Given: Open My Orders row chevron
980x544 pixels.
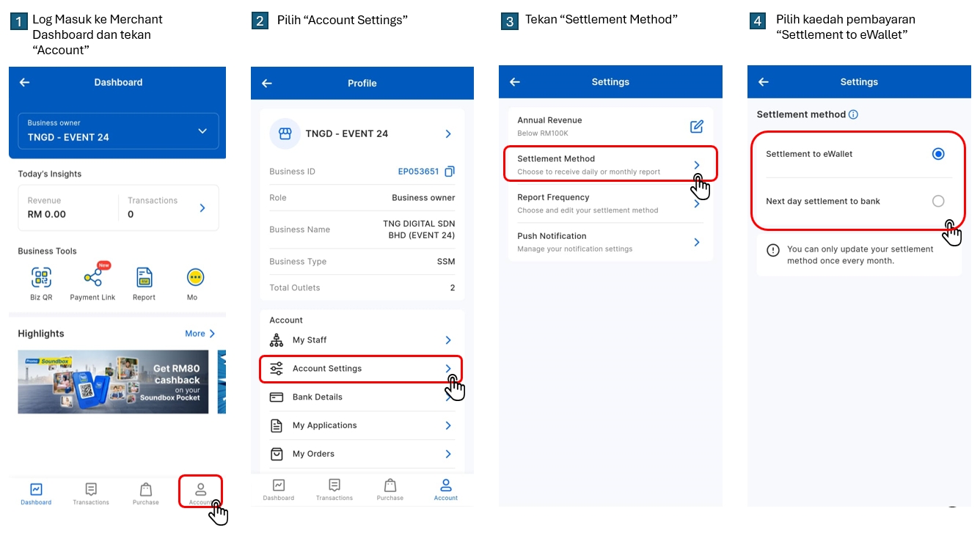Looking at the screenshot, I should pos(448,454).
